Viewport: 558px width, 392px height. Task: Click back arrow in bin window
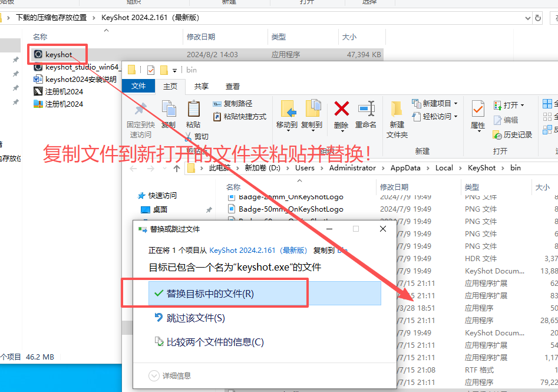tap(134, 169)
